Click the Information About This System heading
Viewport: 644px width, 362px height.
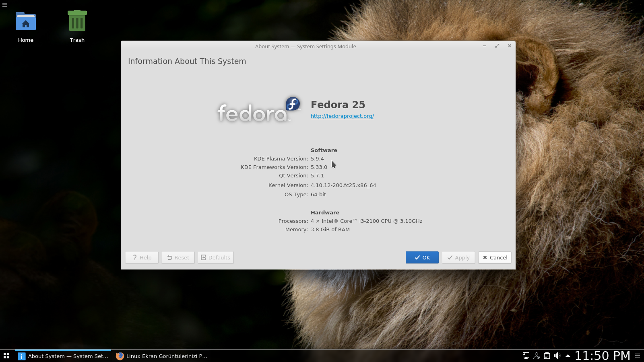tap(187, 61)
